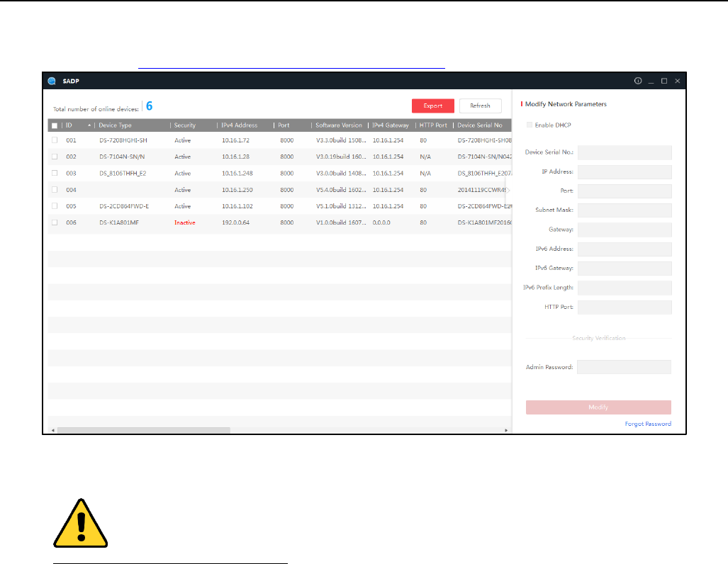Sort by HTTP Port column header
This screenshot has height=564, width=728.
click(433, 125)
